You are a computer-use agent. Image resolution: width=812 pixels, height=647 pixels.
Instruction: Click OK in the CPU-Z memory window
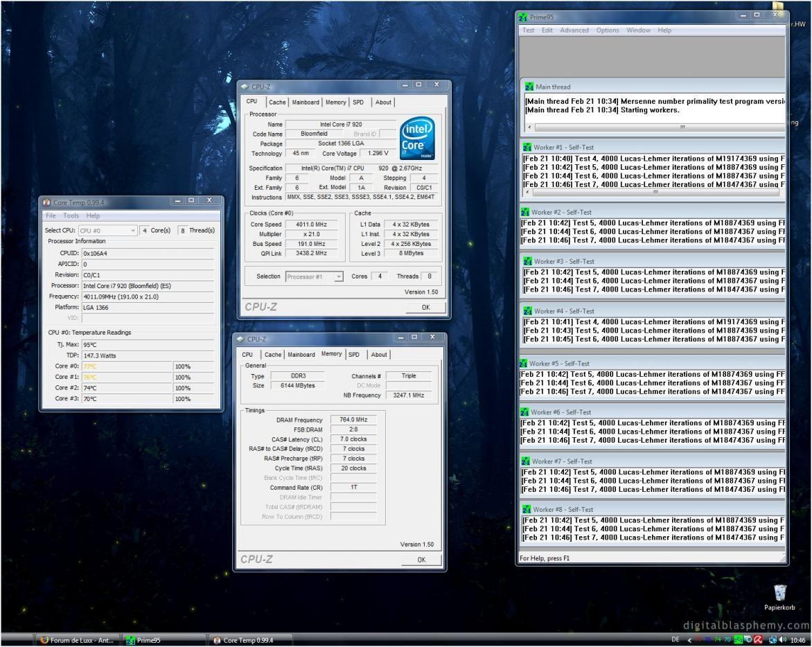(421, 560)
